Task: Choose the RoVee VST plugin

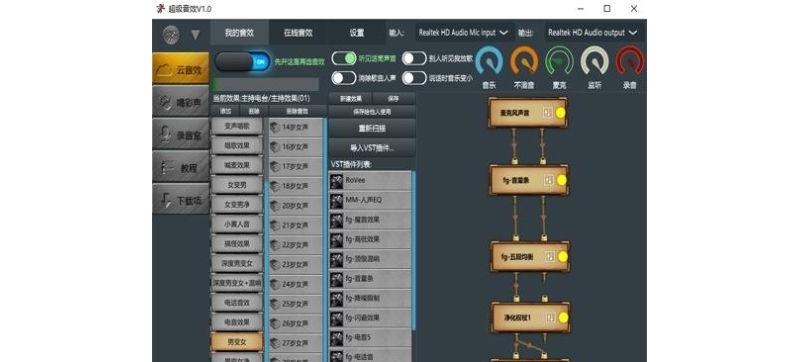Action: 370,180
